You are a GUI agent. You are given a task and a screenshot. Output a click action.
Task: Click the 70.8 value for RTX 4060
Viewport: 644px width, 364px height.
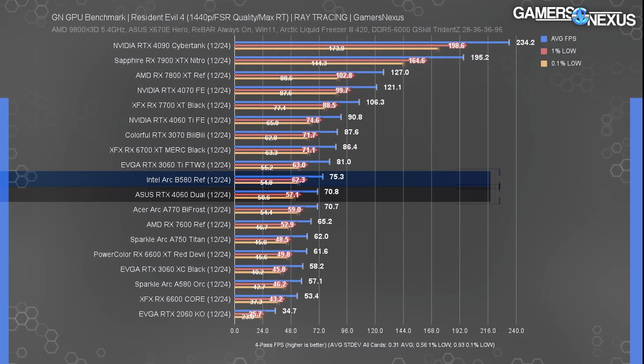[331, 192]
